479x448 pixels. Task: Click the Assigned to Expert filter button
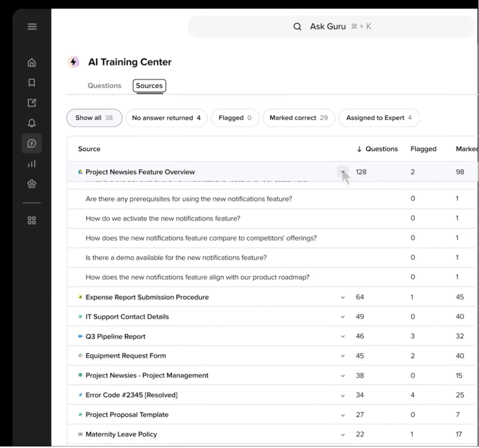pos(379,117)
